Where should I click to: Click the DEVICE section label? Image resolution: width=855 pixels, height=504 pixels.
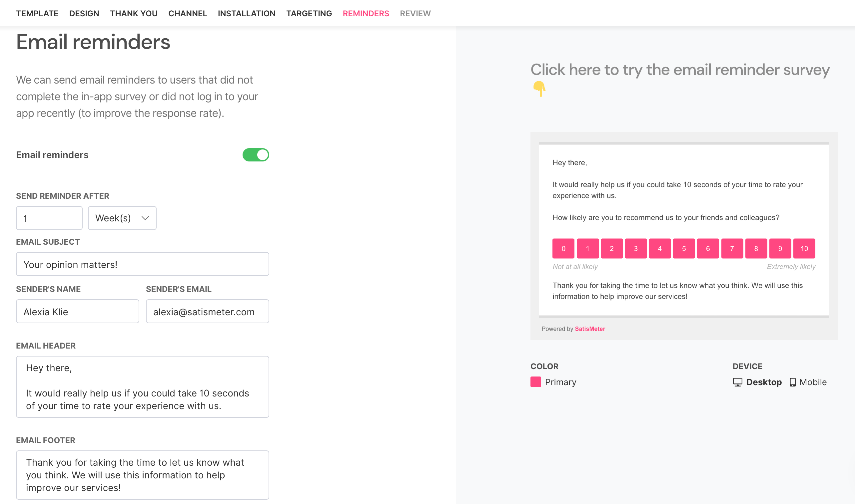pos(747,367)
